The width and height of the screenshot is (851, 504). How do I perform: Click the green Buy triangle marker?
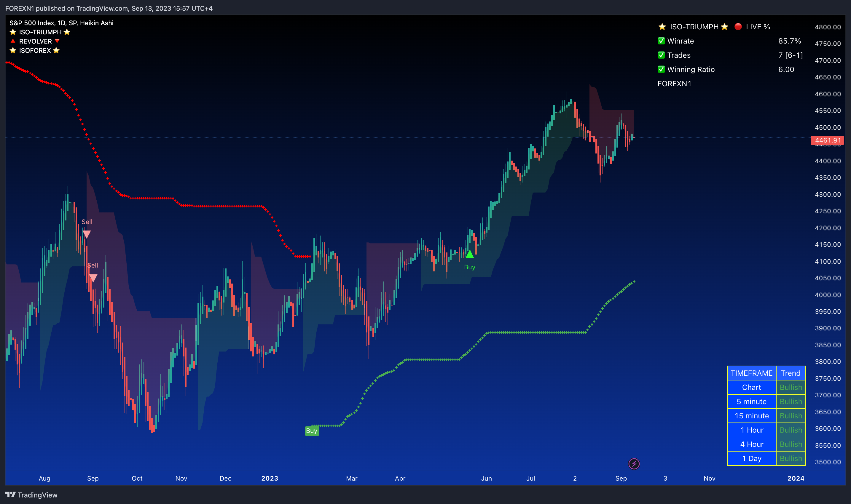tap(470, 254)
